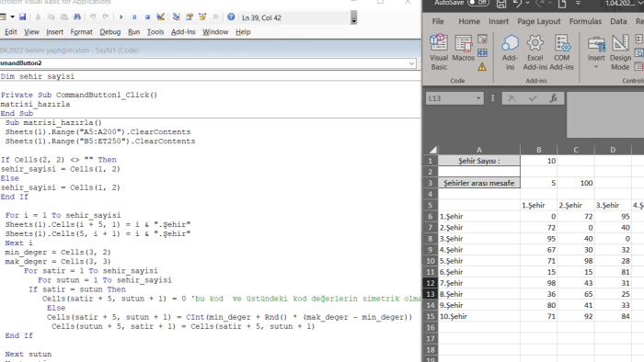Stop execution with the Reset icon
This screenshot has width=644, height=362.
pyautogui.click(x=147, y=17)
